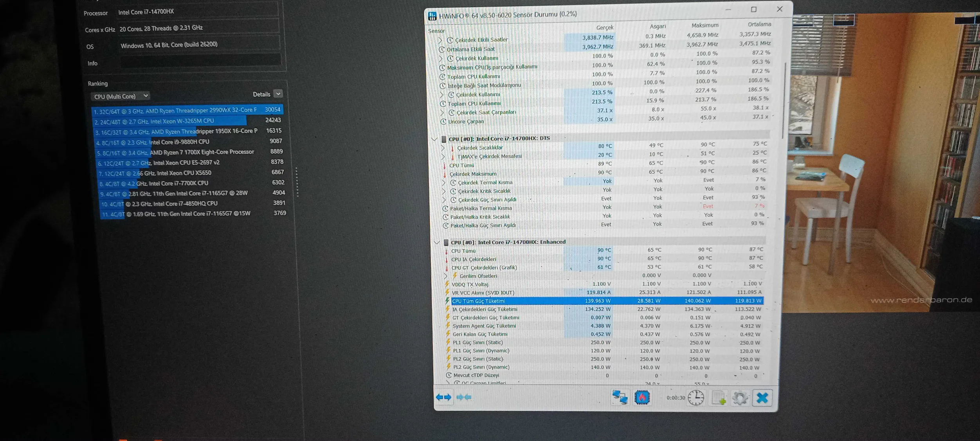Viewport: 980px width, 441px height.
Task: Click lightning icon beside System Agent Güç Tüketimi
Action: coord(447,326)
